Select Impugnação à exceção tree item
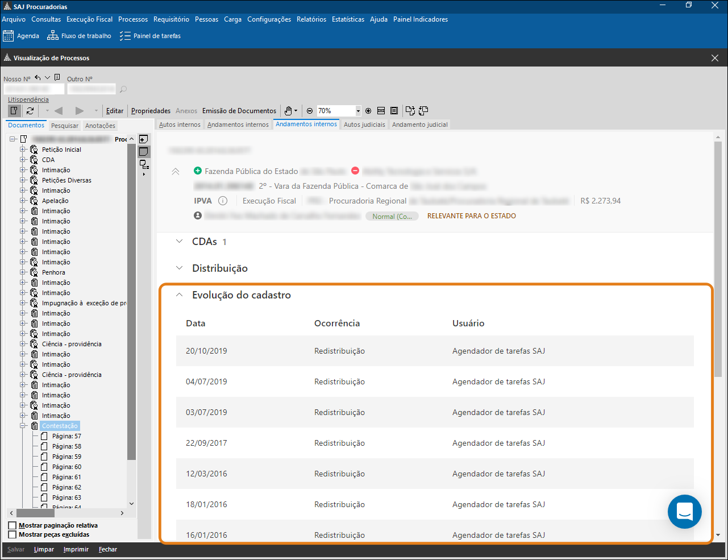The height and width of the screenshot is (560, 728). (84, 303)
